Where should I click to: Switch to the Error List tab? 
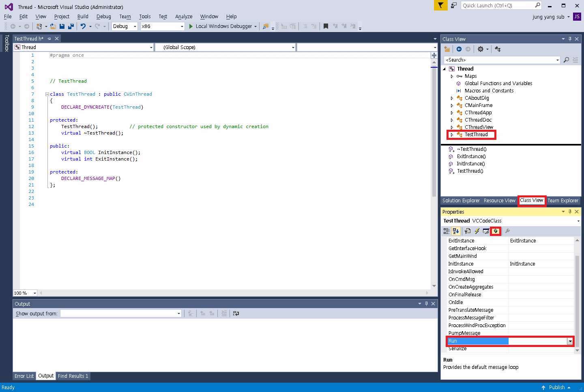point(24,376)
